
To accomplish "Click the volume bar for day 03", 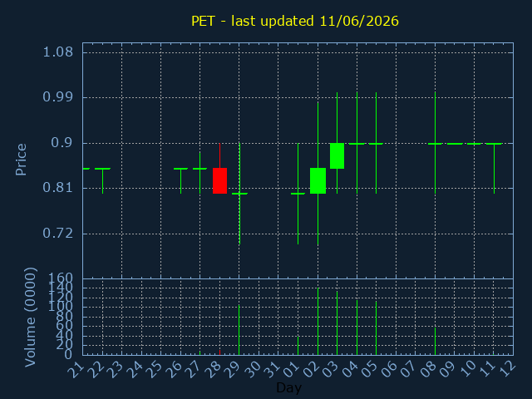I will coord(337,323).
